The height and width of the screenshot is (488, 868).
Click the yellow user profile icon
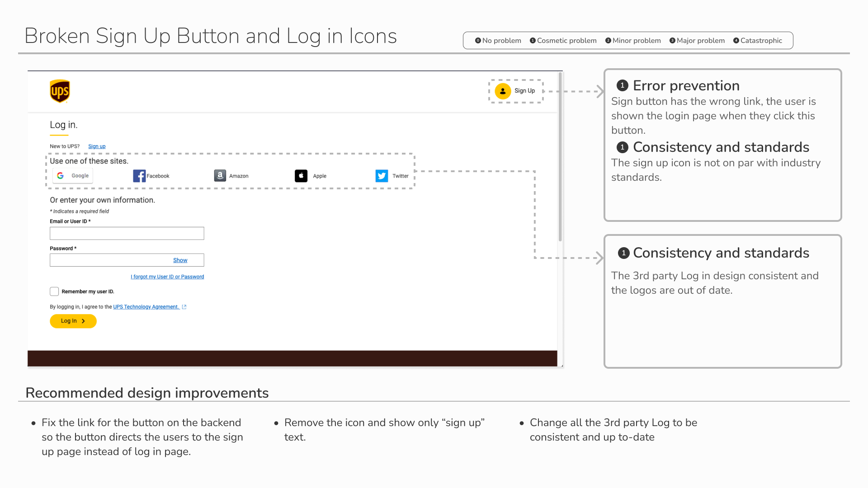tap(503, 91)
